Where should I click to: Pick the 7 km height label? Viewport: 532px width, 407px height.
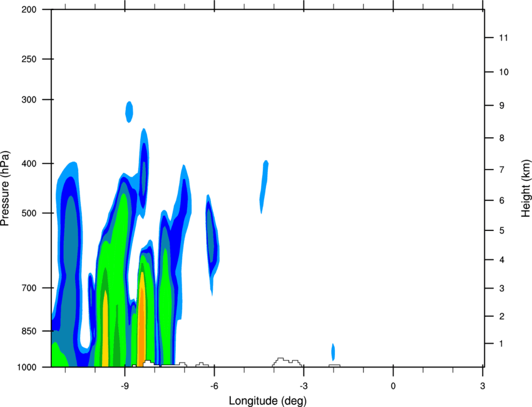pos(502,170)
